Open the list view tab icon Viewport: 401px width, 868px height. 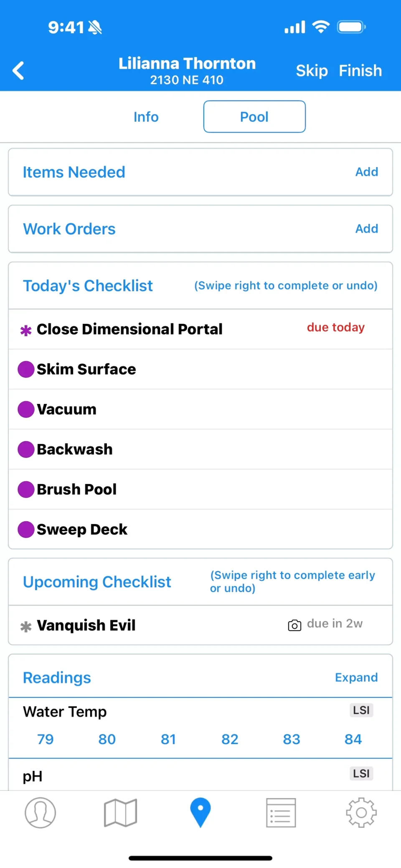(281, 812)
